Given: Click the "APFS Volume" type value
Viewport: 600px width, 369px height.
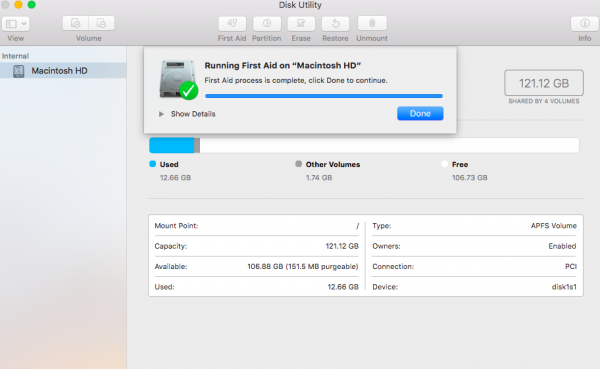Looking at the screenshot, I should (553, 226).
